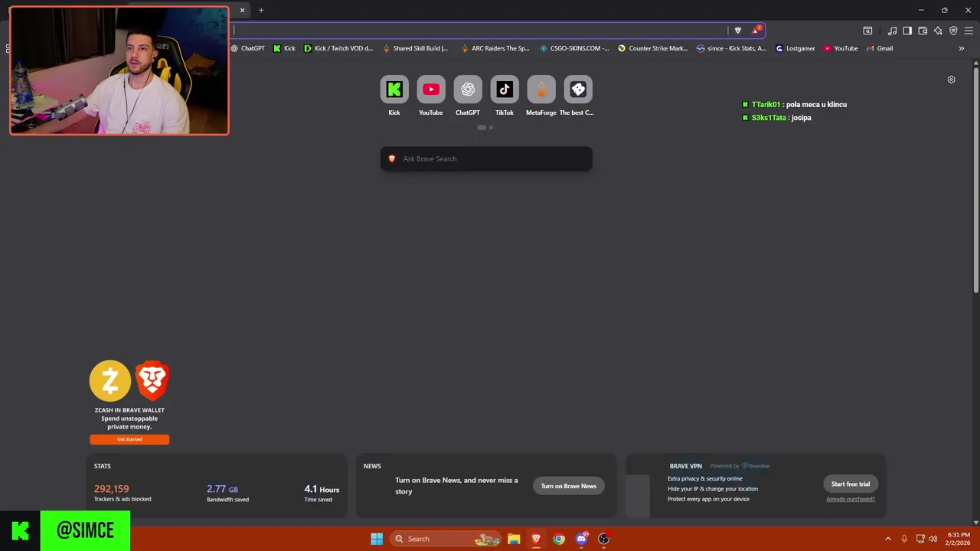Viewport: 980px width, 551px height.
Task: Open the TikTok top site tile
Action: point(505,96)
